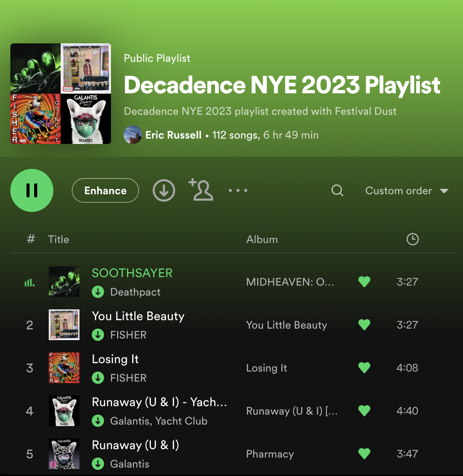Search within the playlist using the magnifier icon
The height and width of the screenshot is (476, 463).
[x=337, y=190]
